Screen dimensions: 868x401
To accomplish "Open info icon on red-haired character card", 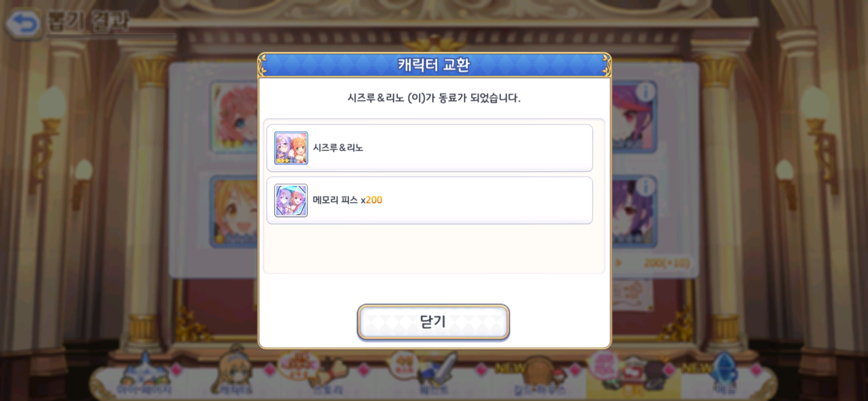I will point(646,91).
